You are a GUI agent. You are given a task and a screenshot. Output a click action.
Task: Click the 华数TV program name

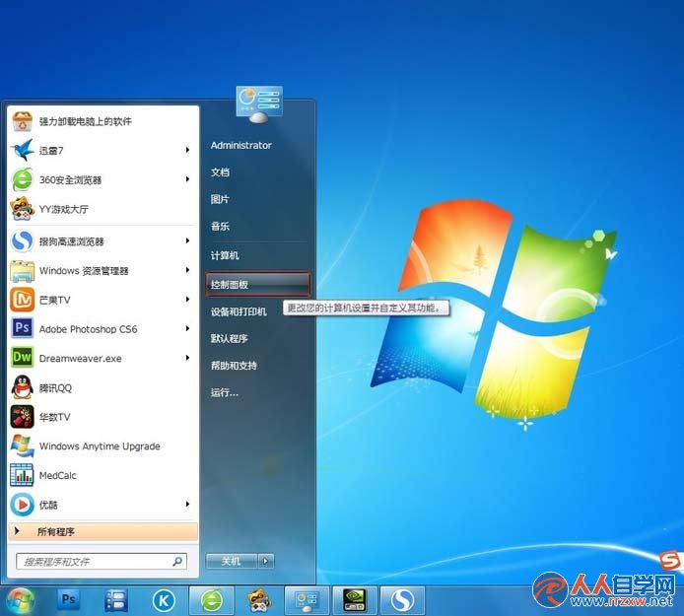tap(54, 417)
